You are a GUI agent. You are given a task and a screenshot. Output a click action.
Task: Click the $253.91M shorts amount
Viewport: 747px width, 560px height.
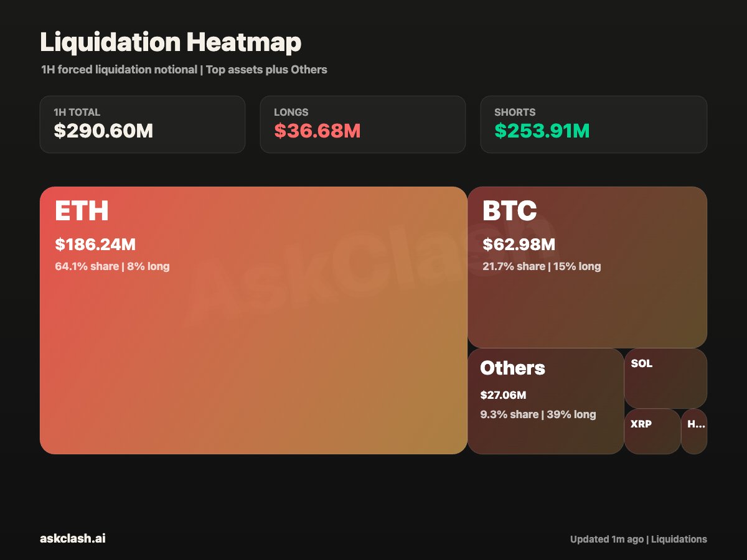click(542, 131)
